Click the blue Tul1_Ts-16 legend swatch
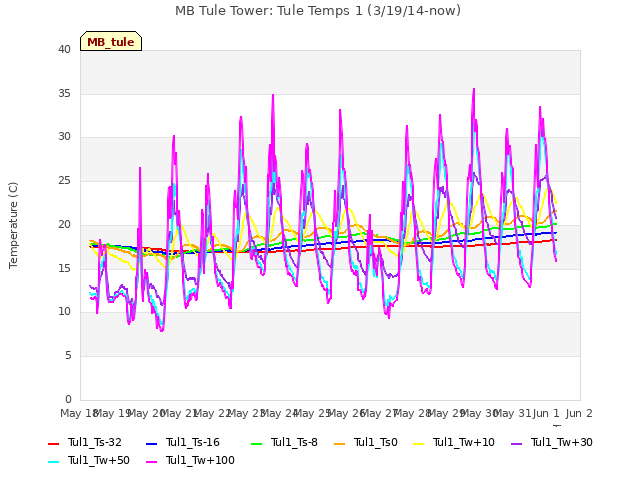Image resolution: width=640 pixels, height=480 pixels. click(151, 443)
